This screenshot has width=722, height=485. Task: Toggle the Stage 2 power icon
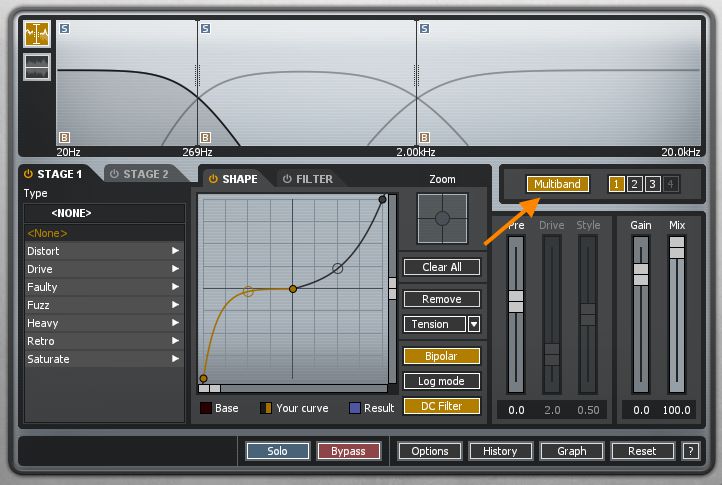tap(114, 174)
